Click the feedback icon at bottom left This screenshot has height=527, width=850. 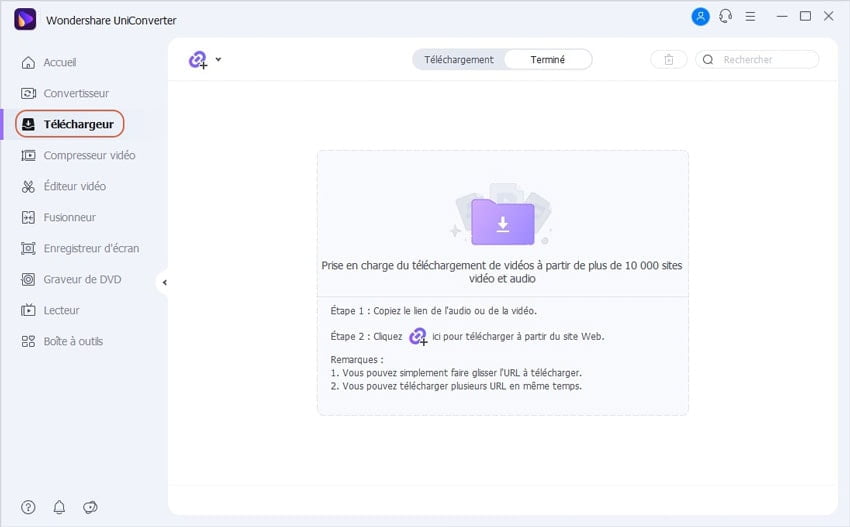[x=90, y=507]
